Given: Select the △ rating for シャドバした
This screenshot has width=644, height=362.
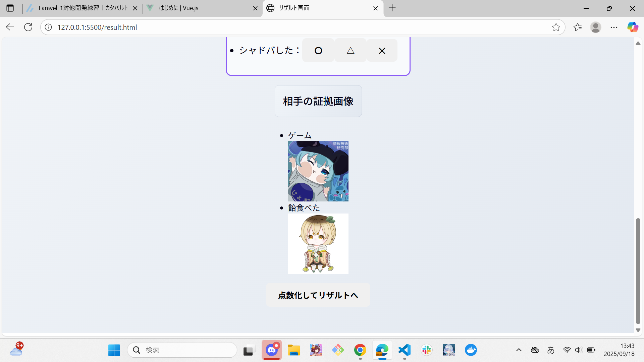Looking at the screenshot, I should click(x=351, y=51).
